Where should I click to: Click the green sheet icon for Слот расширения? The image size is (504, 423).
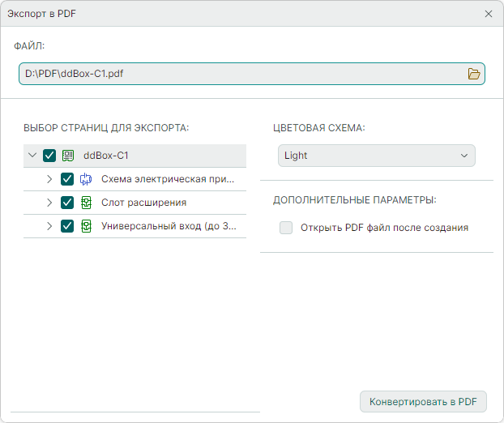click(86, 203)
